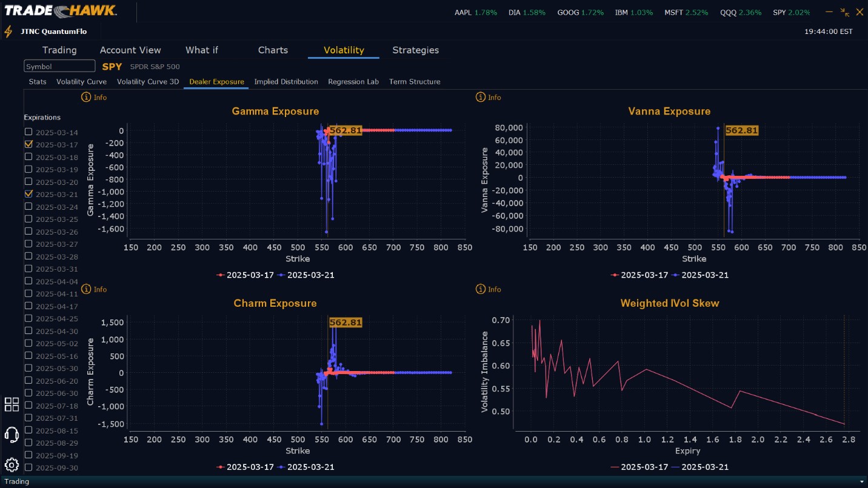Select the 2025-03-31 expiration checkbox
Screen dimensions: 868x488
pyautogui.click(x=28, y=269)
